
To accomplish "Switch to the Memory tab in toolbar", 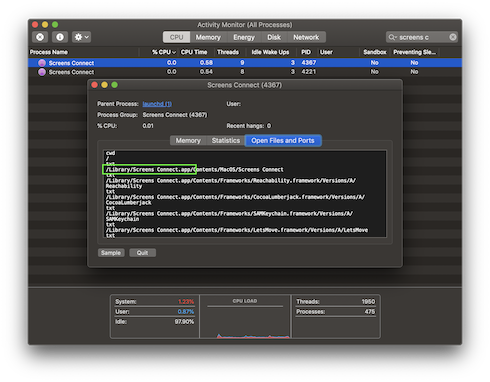I will pos(208,37).
